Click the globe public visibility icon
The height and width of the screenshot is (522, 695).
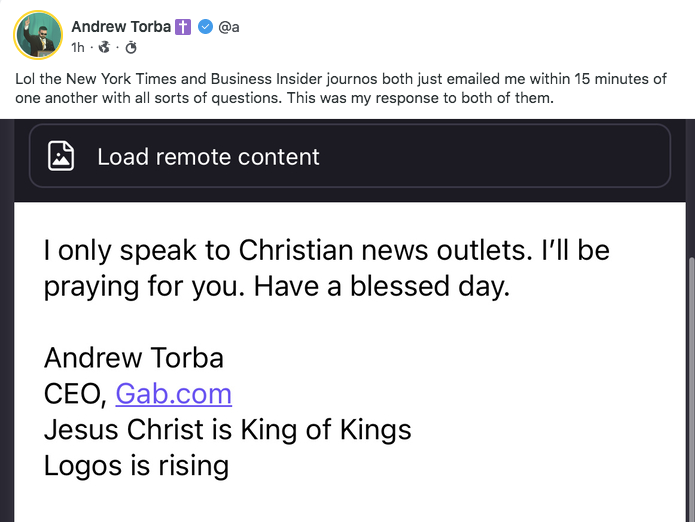pyautogui.click(x=104, y=47)
